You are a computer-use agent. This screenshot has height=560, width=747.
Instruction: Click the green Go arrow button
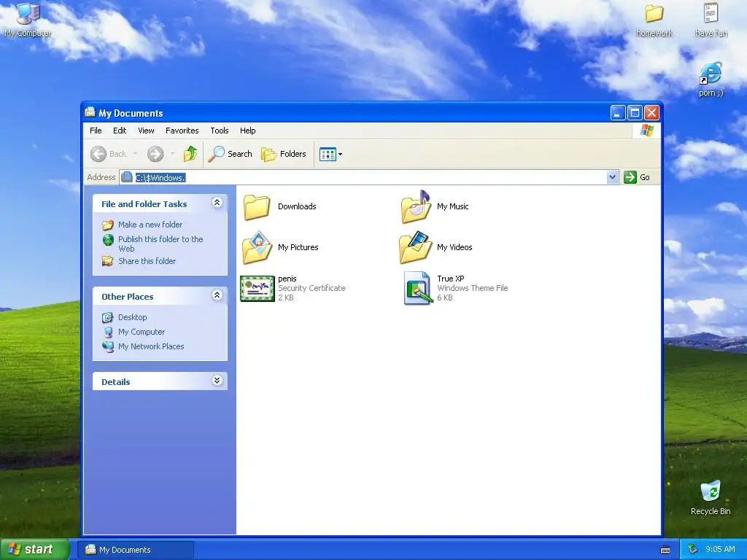pos(630,177)
